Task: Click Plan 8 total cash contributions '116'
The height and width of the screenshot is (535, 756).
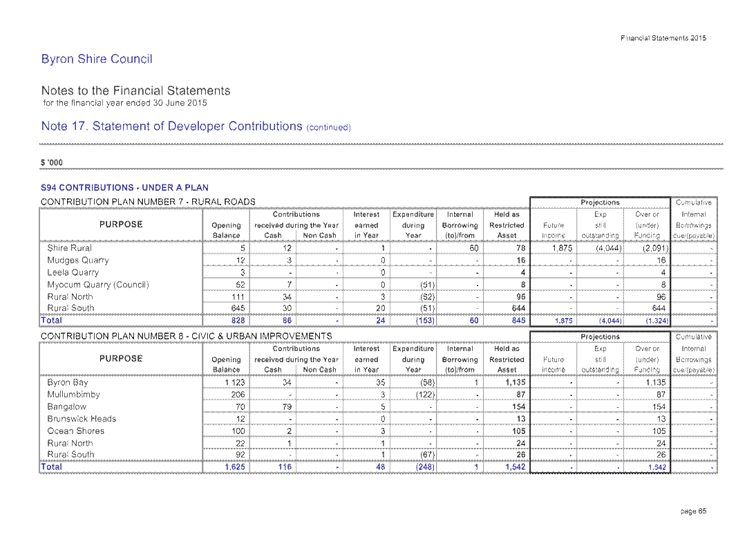Action: [285, 467]
